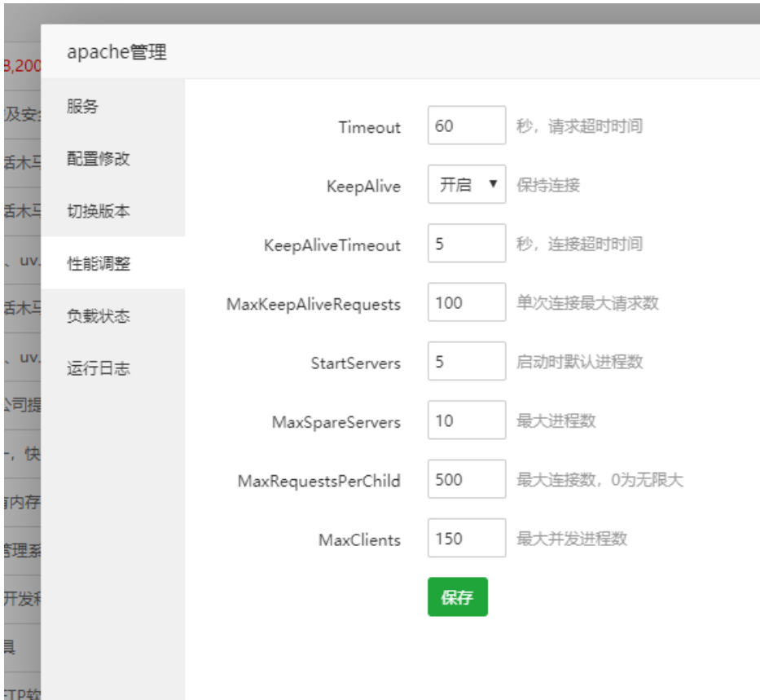760x700 pixels.
Task: Switch to the 服务 tab
Action: [x=82, y=107]
